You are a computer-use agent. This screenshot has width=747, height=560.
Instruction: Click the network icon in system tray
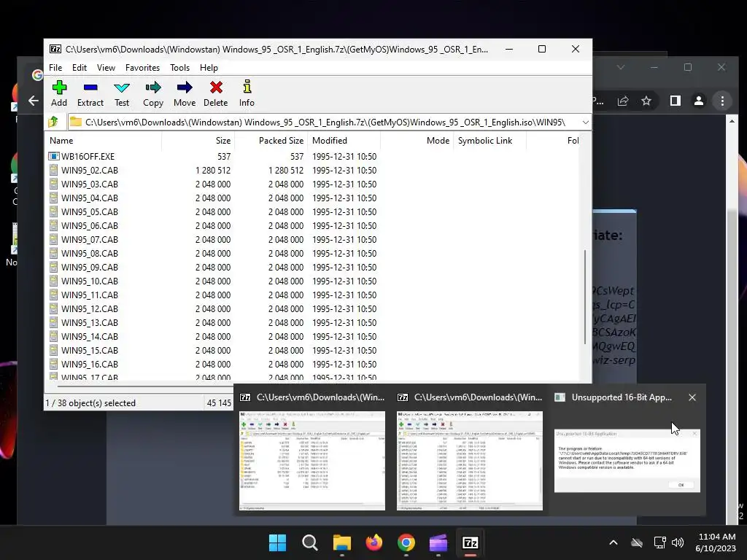659,542
